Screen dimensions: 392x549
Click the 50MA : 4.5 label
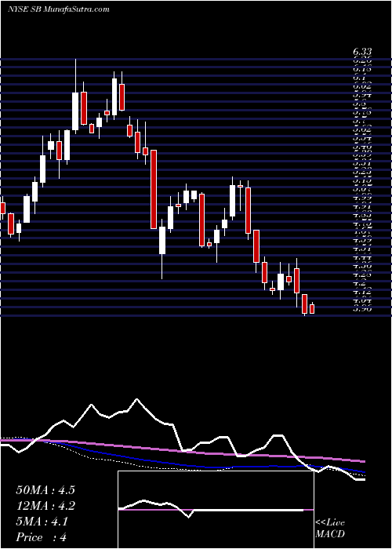tap(45, 490)
